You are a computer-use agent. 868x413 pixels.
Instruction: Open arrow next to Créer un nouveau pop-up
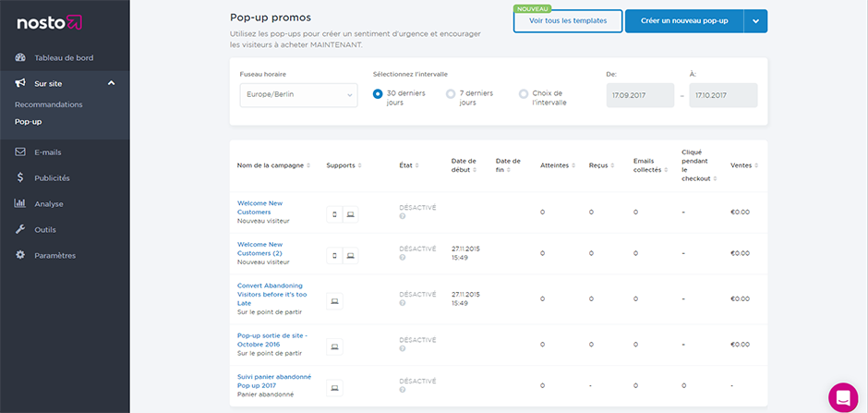(755, 21)
